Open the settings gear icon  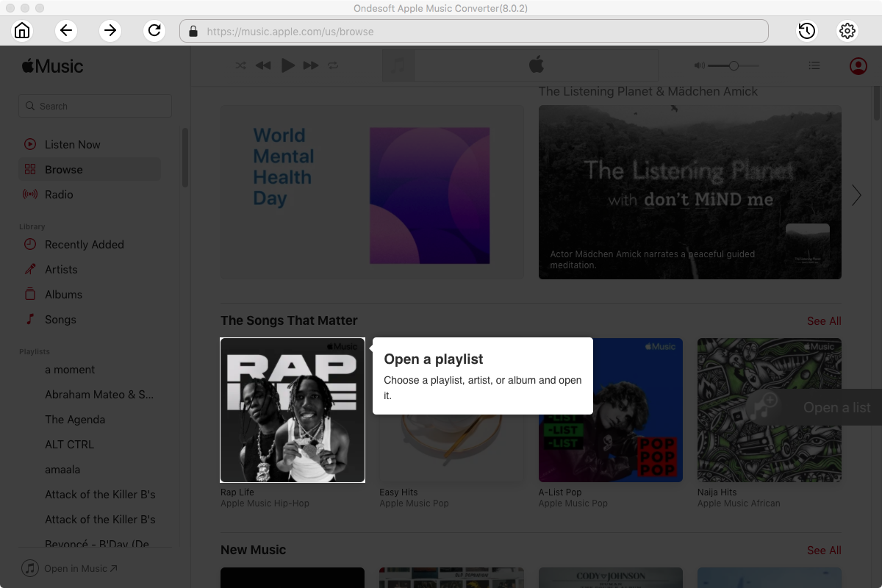pos(847,31)
